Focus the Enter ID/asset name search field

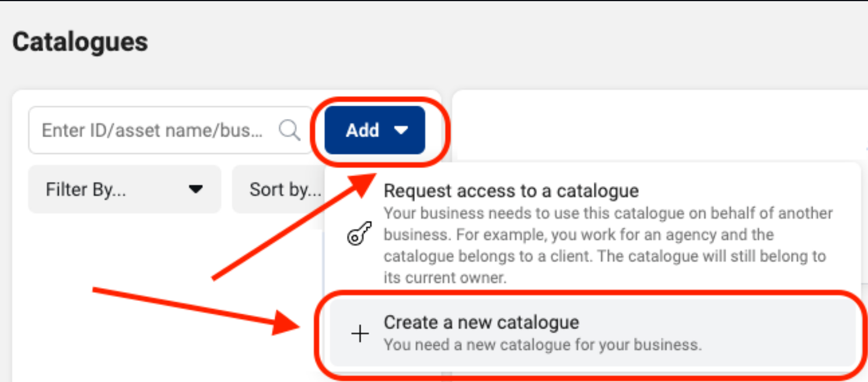pyautogui.click(x=170, y=130)
